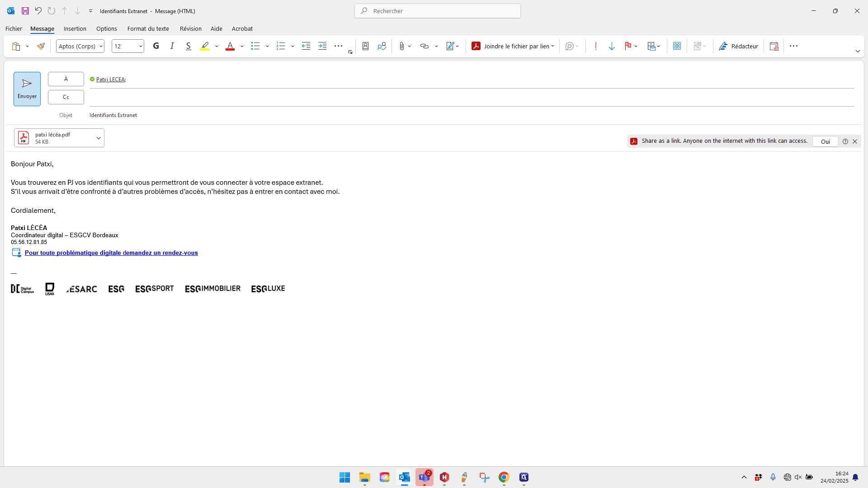
Task: Click the Save icon in title bar
Action: click(25, 11)
